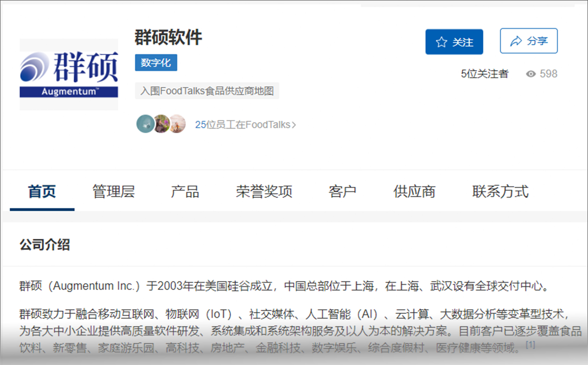The width and height of the screenshot is (588, 365).
Task: Click the first employee avatar thumbnail
Action: (x=145, y=123)
